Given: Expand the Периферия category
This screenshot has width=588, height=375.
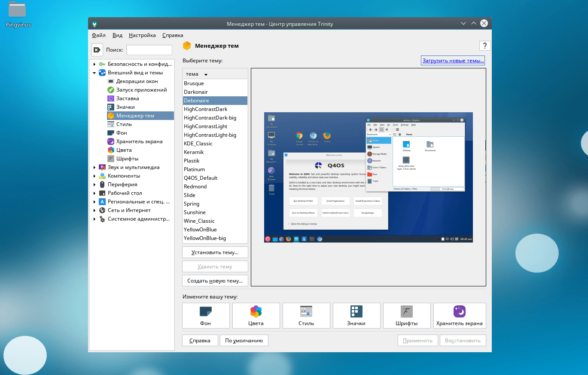Looking at the screenshot, I should (94, 184).
